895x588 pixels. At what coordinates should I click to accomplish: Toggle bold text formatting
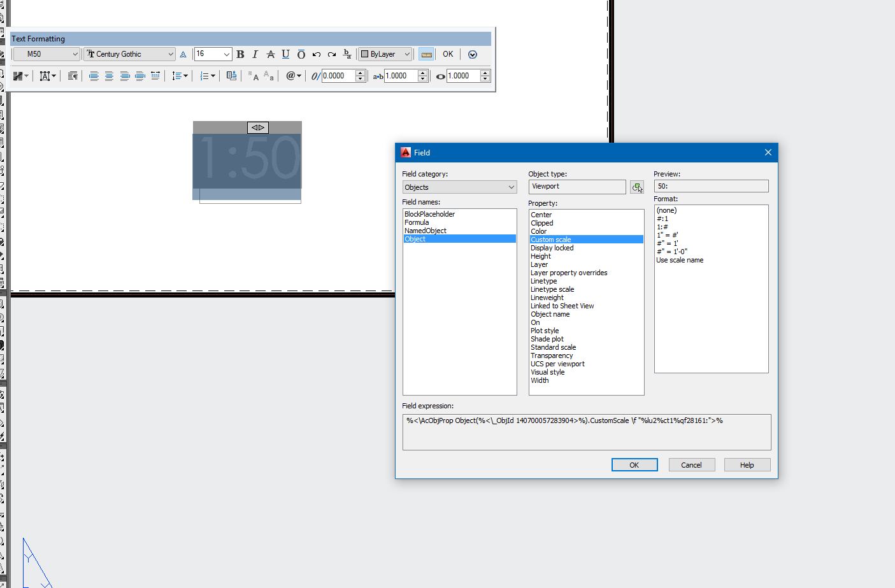[240, 54]
